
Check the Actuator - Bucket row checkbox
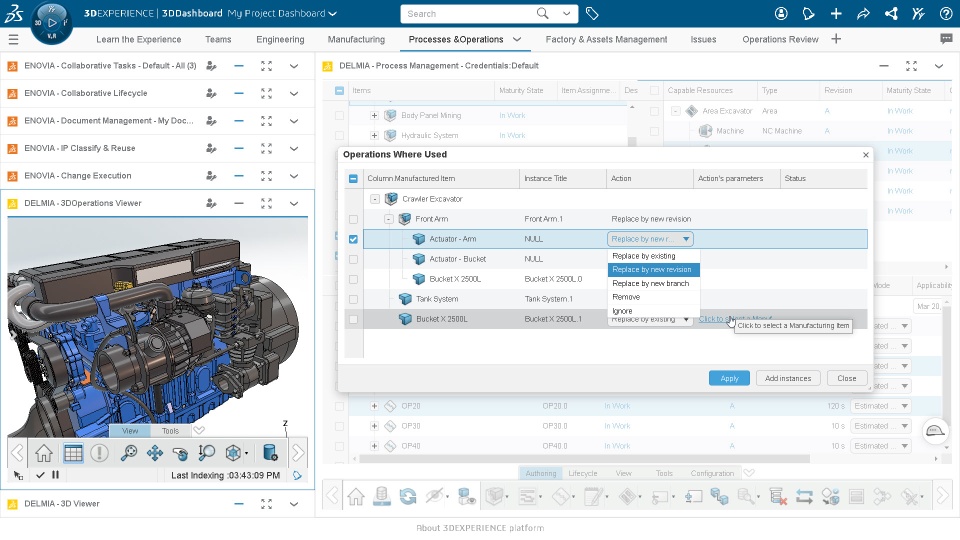tap(353, 260)
